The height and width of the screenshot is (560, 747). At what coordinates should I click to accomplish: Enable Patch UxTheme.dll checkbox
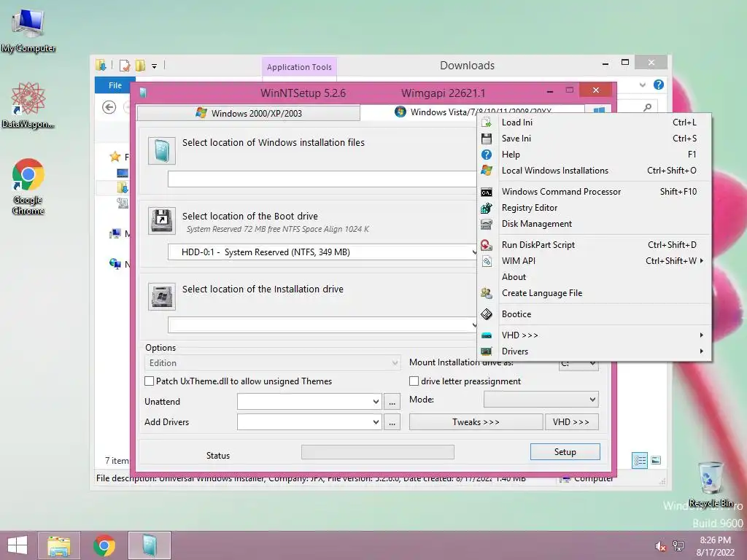tap(149, 381)
